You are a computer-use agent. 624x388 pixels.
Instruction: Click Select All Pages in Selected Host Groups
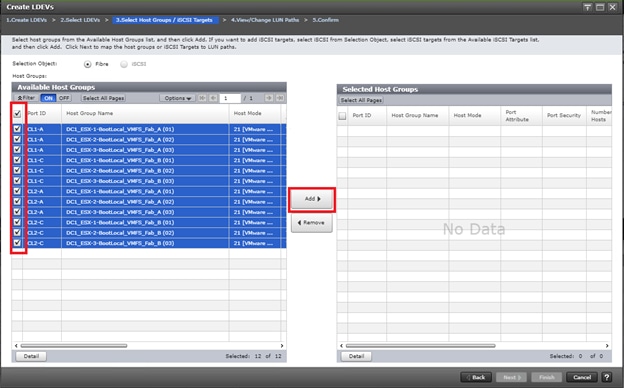coord(361,100)
